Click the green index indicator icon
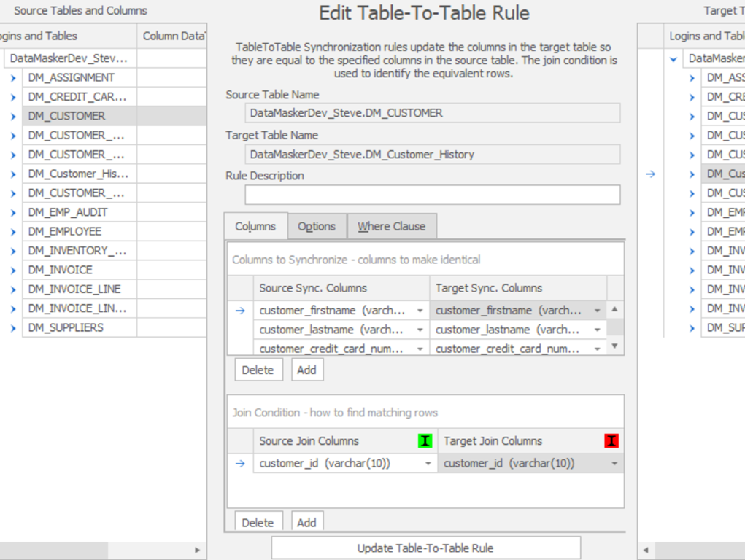 pyautogui.click(x=425, y=440)
